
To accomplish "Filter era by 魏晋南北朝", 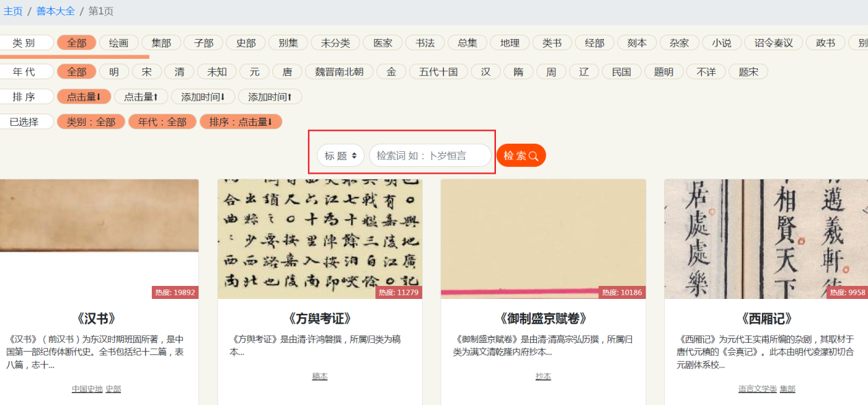I will coord(339,71).
